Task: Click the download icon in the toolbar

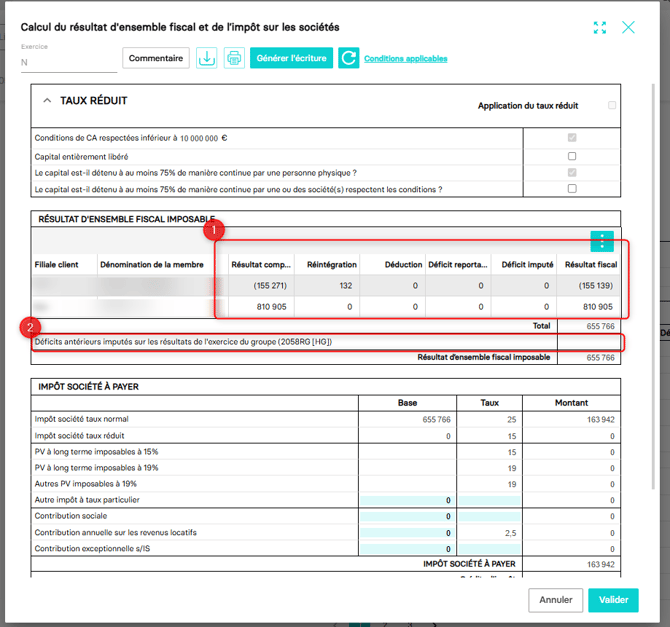Action: [206, 58]
